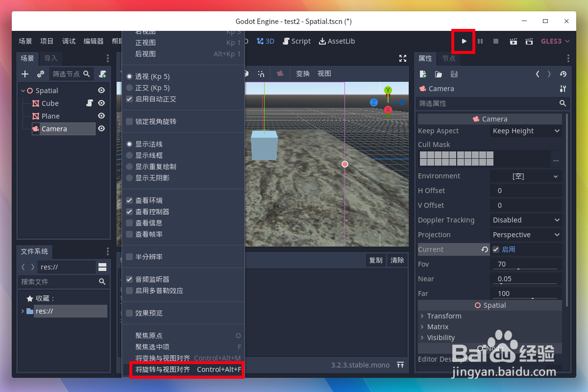The image size is (588, 392).
Task: Open script attached to Cube node
Action: coord(90,103)
